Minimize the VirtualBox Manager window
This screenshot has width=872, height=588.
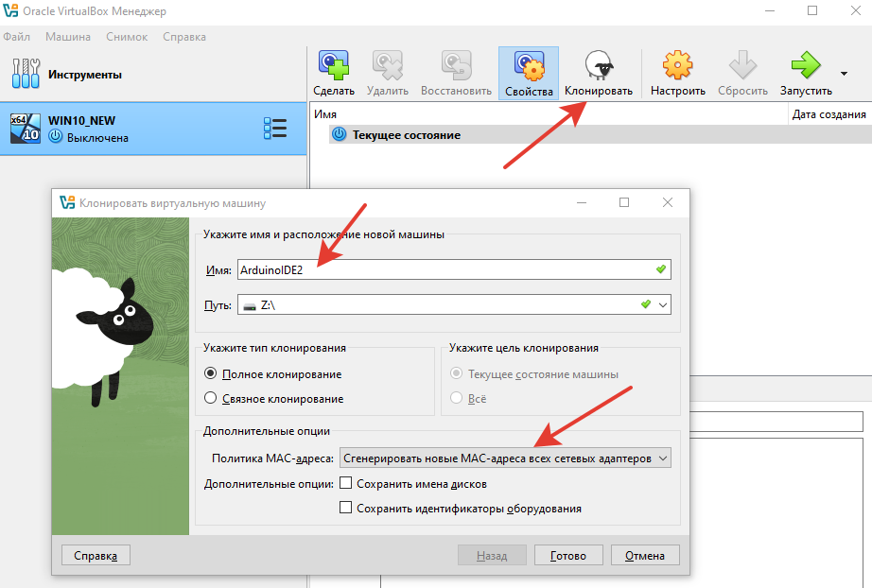(x=770, y=11)
